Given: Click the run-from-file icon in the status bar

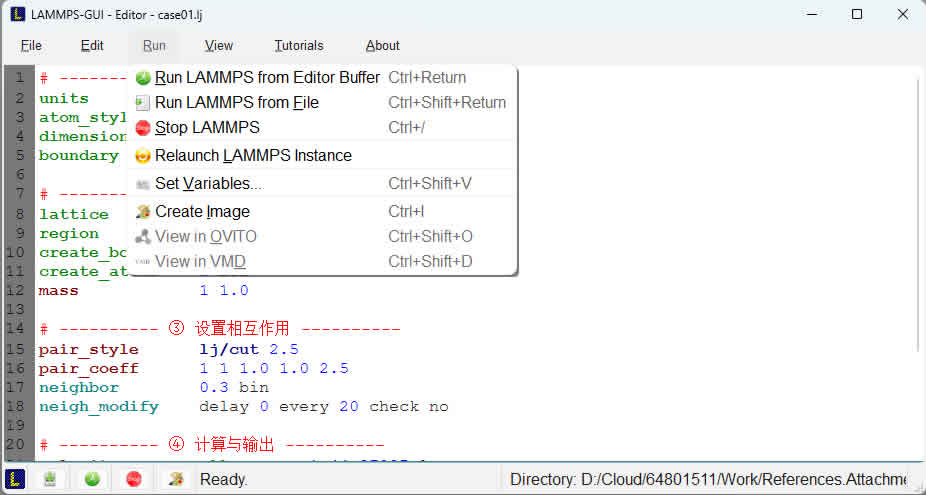Looking at the screenshot, I should [50, 478].
